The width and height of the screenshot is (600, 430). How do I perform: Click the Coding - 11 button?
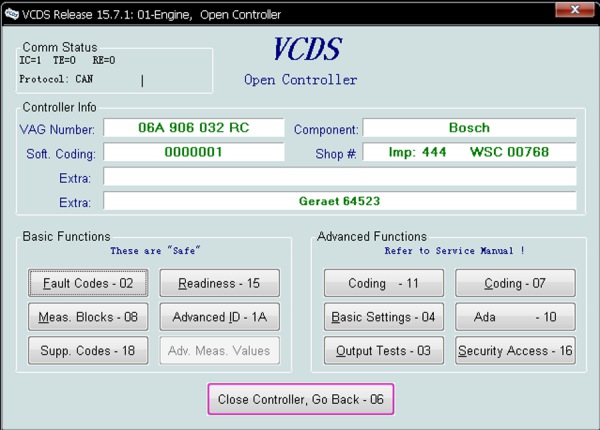tap(383, 284)
